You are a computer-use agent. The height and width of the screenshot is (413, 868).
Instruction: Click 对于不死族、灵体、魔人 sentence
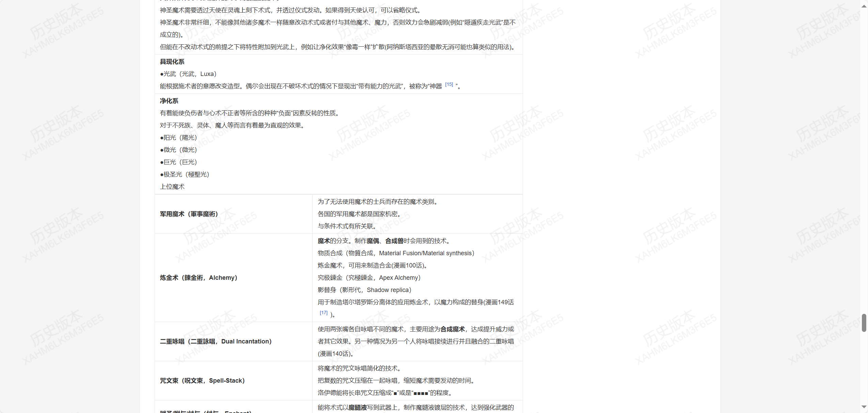[232, 125]
